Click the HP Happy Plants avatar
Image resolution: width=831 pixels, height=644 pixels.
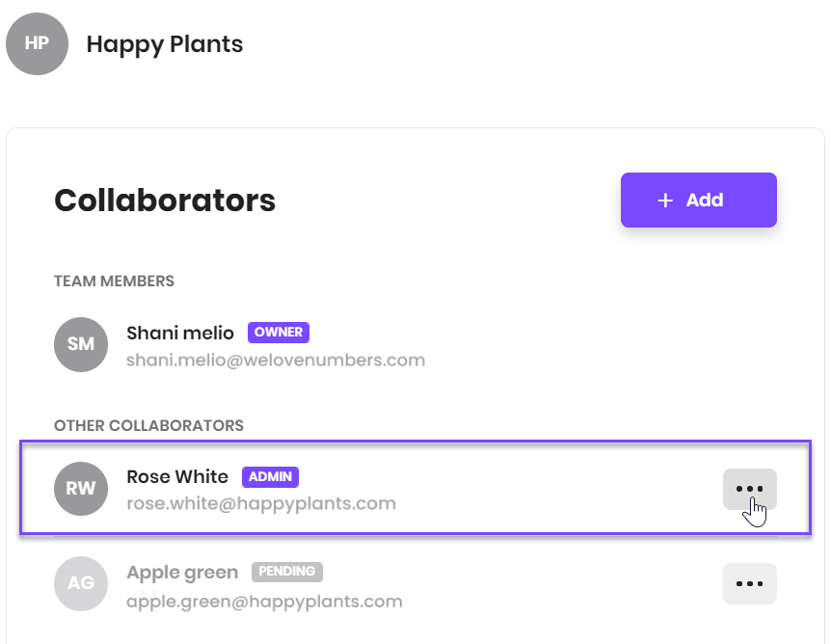tap(37, 44)
